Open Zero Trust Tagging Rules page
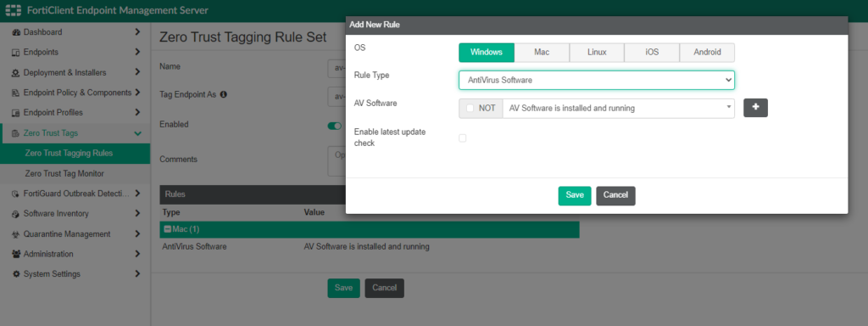 tap(75, 154)
